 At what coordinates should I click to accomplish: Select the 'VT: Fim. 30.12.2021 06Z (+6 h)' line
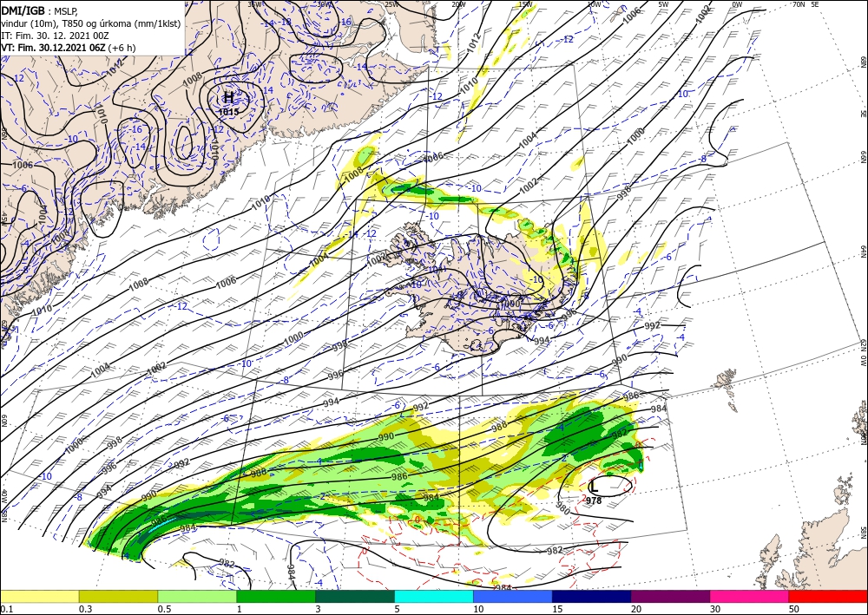click(x=69, y=48)
